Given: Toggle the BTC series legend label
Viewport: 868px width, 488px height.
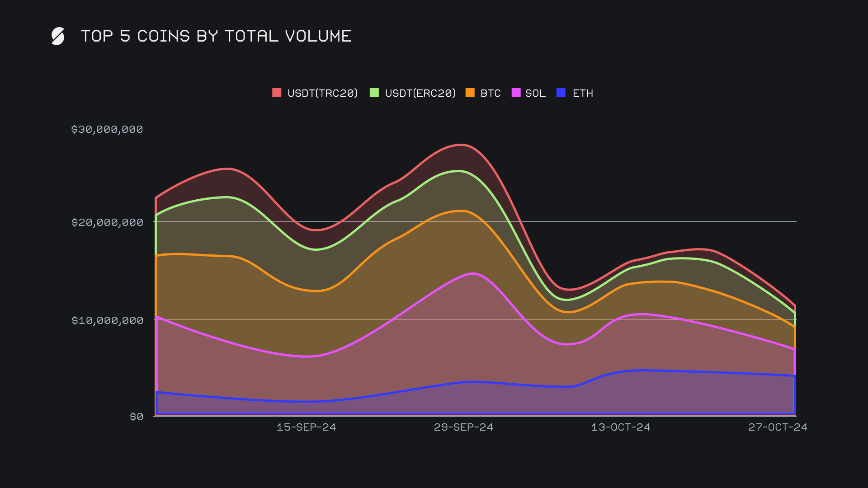Looking at the screenshot, I should pyautogui.click(x=491, y=93).
